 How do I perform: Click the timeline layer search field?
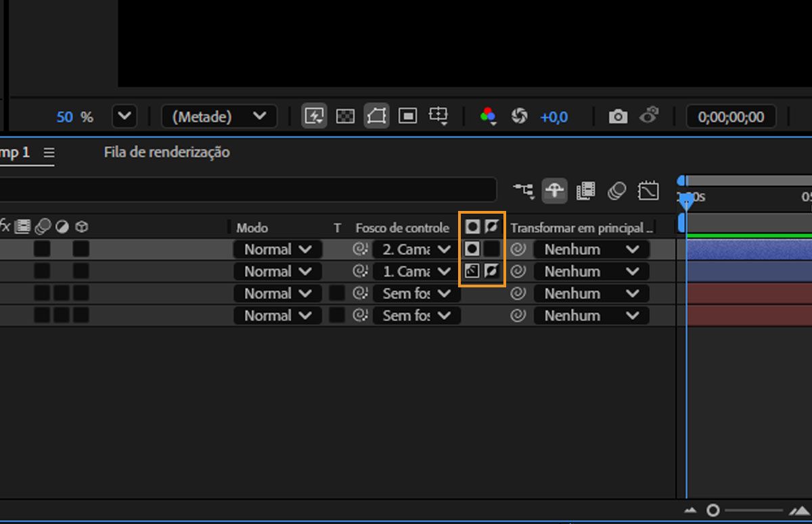click(x=248, y=190)
